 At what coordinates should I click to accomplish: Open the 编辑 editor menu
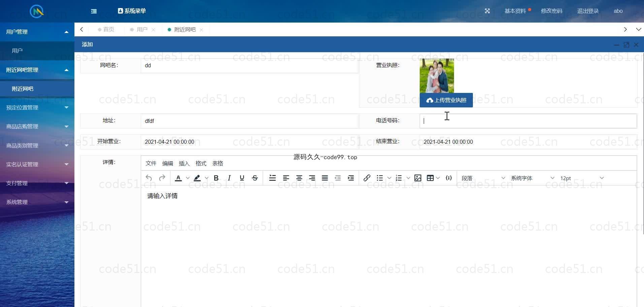point(168,163)
